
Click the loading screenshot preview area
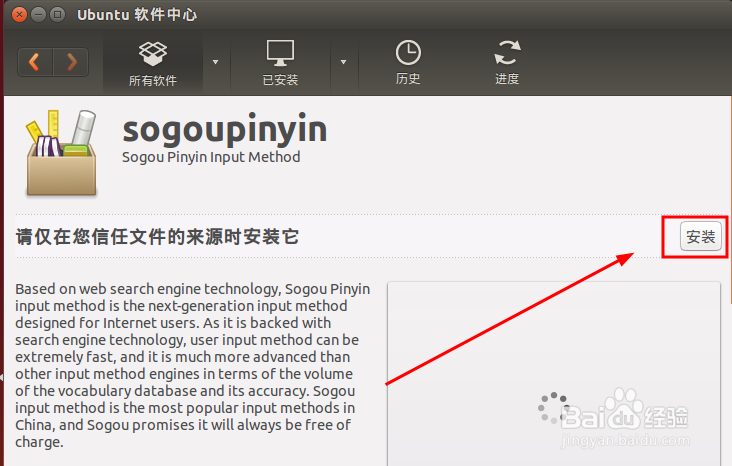point(554,374)
